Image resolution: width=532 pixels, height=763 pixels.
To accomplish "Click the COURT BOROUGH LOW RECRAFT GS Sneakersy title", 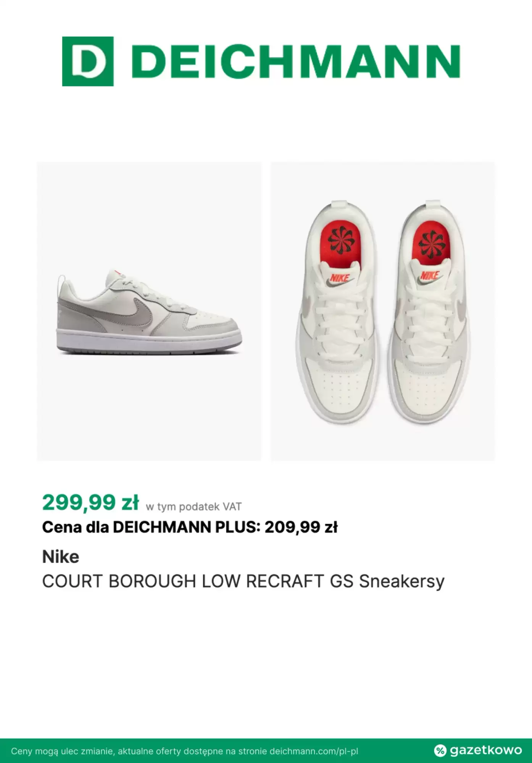I will (243, 582).
